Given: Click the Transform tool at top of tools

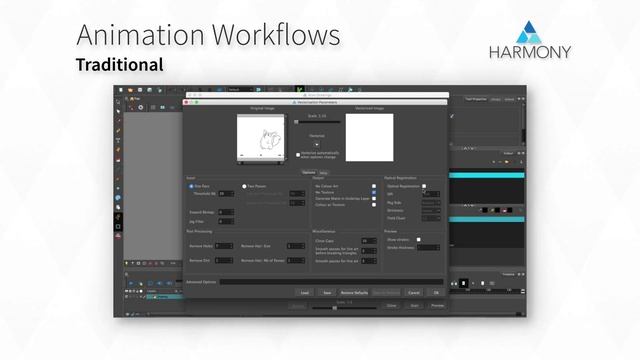Looking at the screenshot, I should pos(118,102).
